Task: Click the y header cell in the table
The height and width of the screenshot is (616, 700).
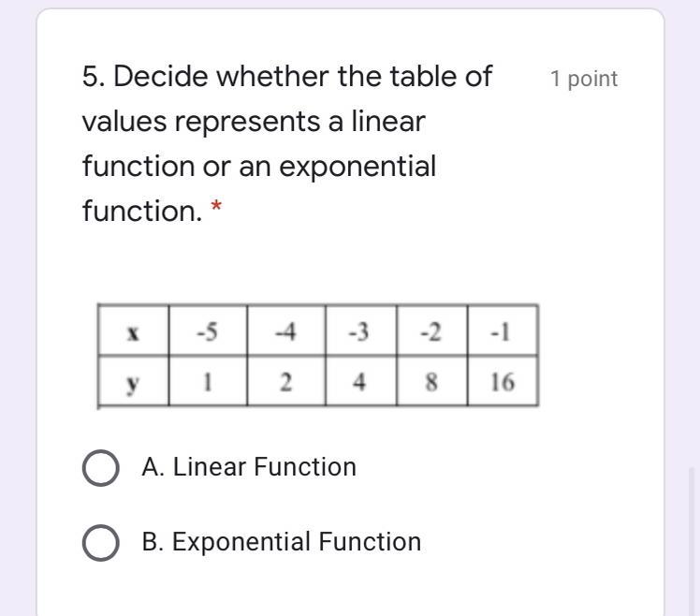Action: 133,381
